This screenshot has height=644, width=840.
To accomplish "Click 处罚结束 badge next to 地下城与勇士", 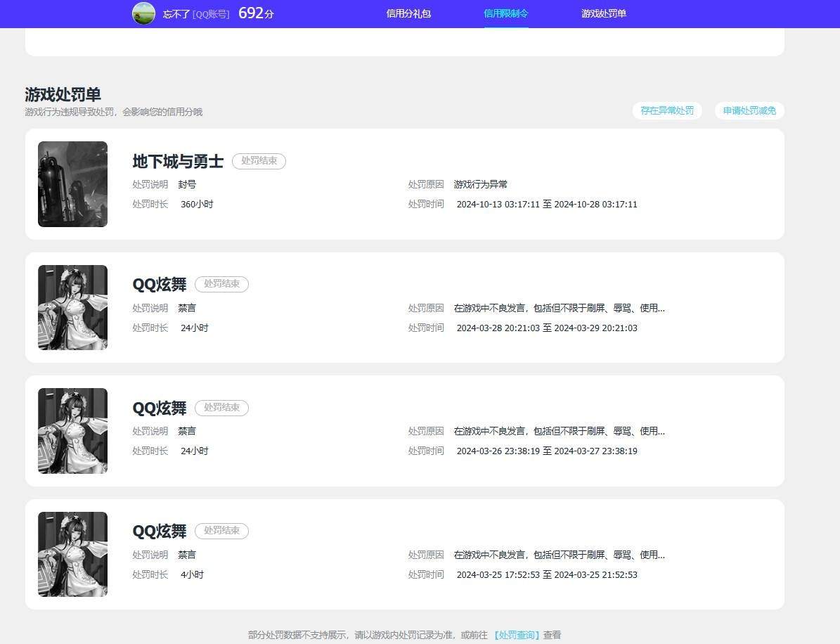I will click(x=259, y=161).
